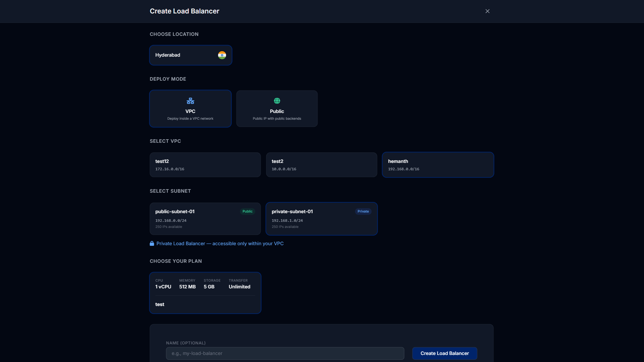Click the Unlimited transfer label on the plan
This screenshot has height=362, width=644.
[239, 286]
